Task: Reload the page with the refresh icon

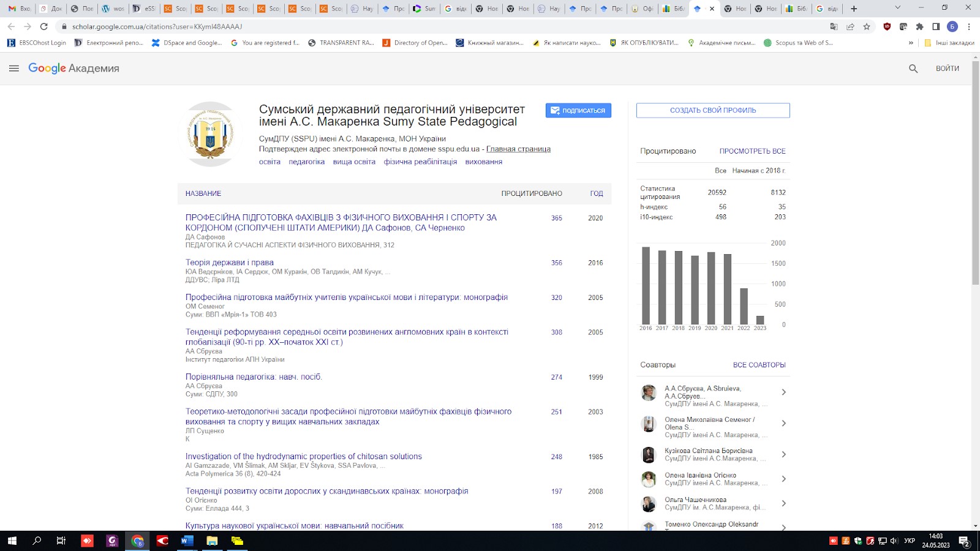Action: coord(43,26)
